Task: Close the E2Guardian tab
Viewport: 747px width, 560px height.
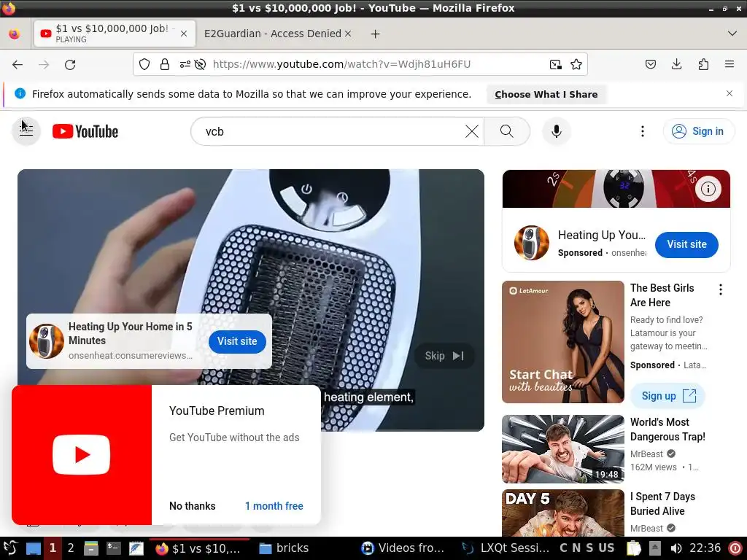Action: (348, 34)
